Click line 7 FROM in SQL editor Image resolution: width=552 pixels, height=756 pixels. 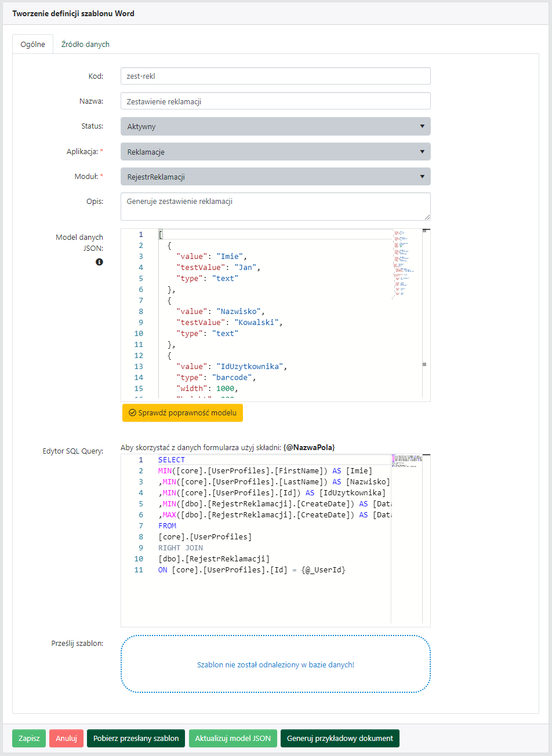click(x=167, y=525)
